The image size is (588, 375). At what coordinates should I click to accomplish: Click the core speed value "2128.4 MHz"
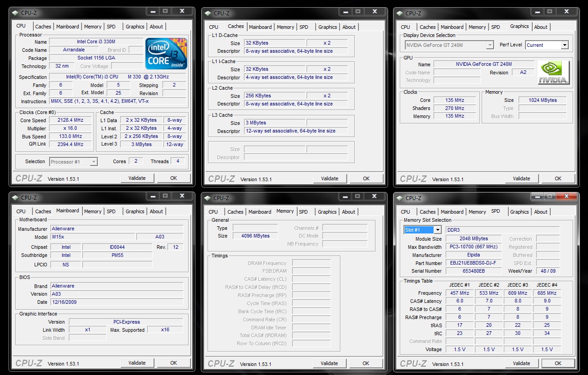pos(71,120)
